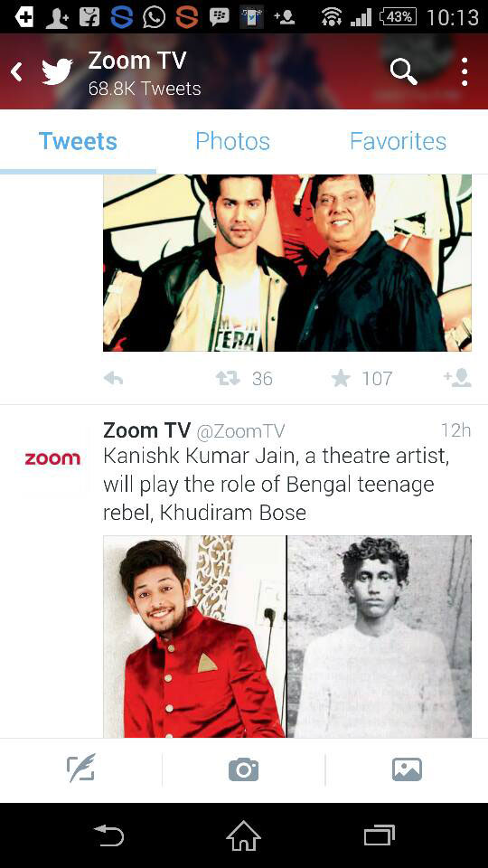Image resolution: width=488 pixels, height=868 pixels.
Task: Retweet the tweet showing 36 retweets
Action: (228, 379)
